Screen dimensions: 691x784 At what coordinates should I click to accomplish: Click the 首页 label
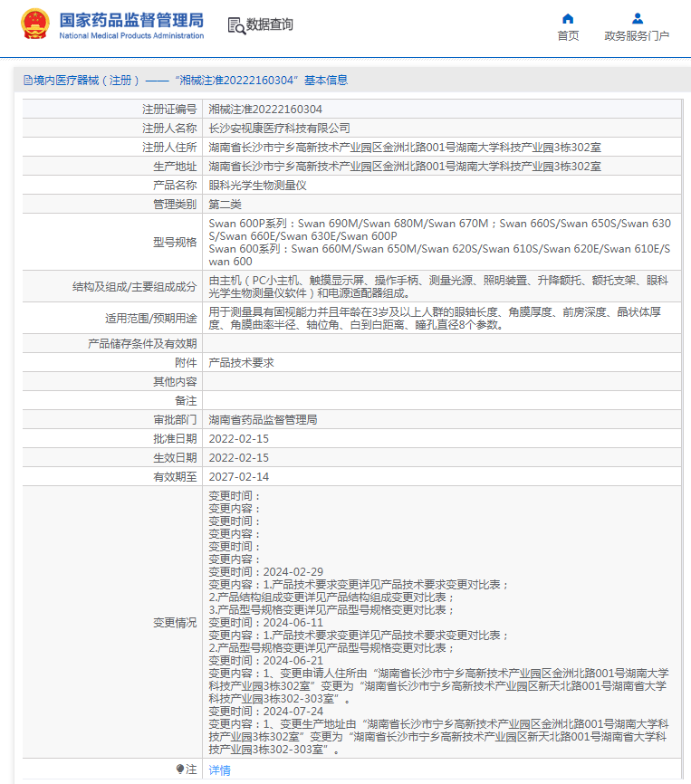pos(568,36)
